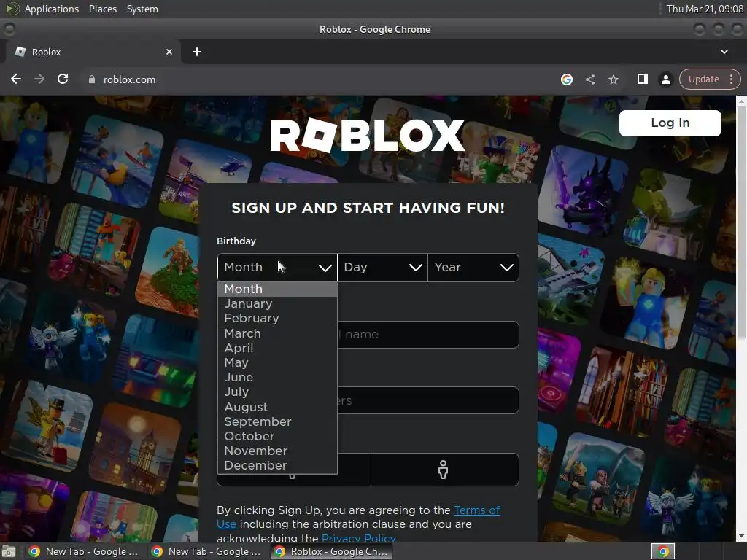Select October from month list

(277, 436)
